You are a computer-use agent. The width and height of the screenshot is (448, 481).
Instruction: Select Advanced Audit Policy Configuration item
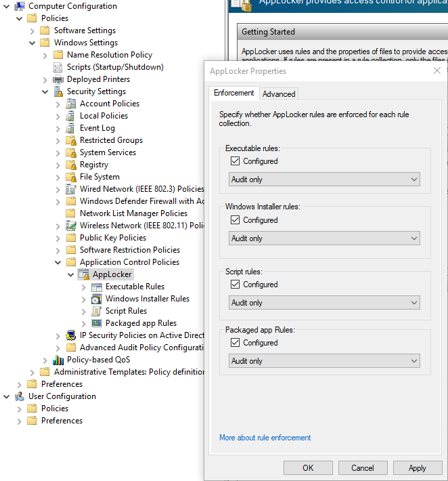pyautogui.click(x=142, y=348)
